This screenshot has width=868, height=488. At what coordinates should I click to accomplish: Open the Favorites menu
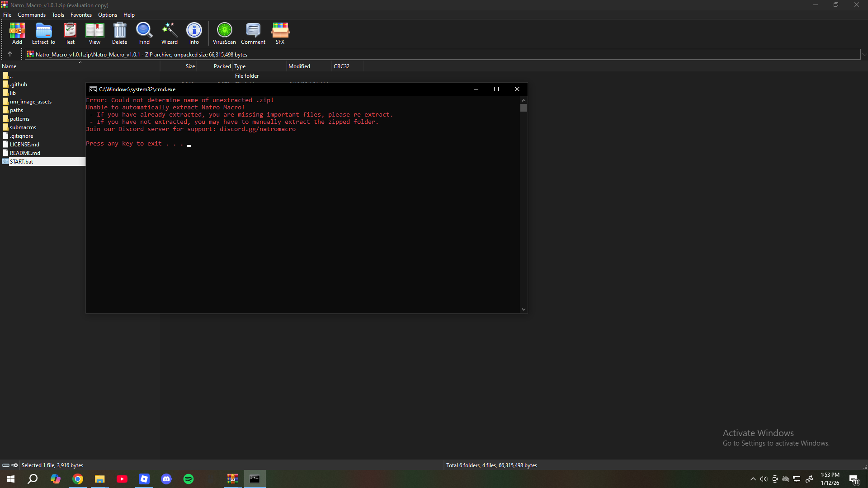pos(81,15)
